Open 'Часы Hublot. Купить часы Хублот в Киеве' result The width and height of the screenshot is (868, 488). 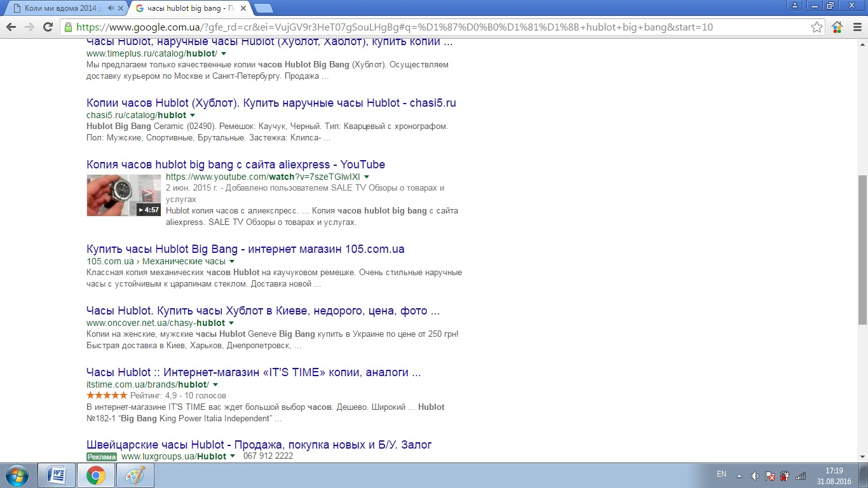263,311
